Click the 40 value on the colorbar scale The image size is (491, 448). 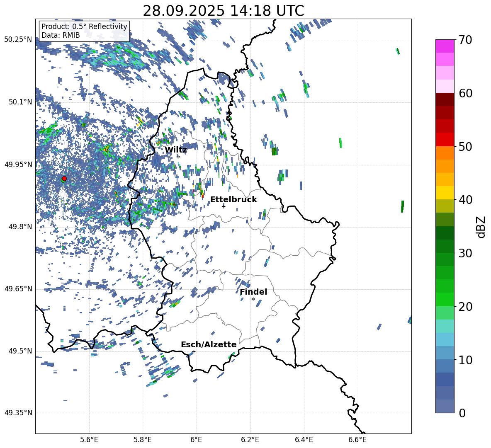click(465, 200)
